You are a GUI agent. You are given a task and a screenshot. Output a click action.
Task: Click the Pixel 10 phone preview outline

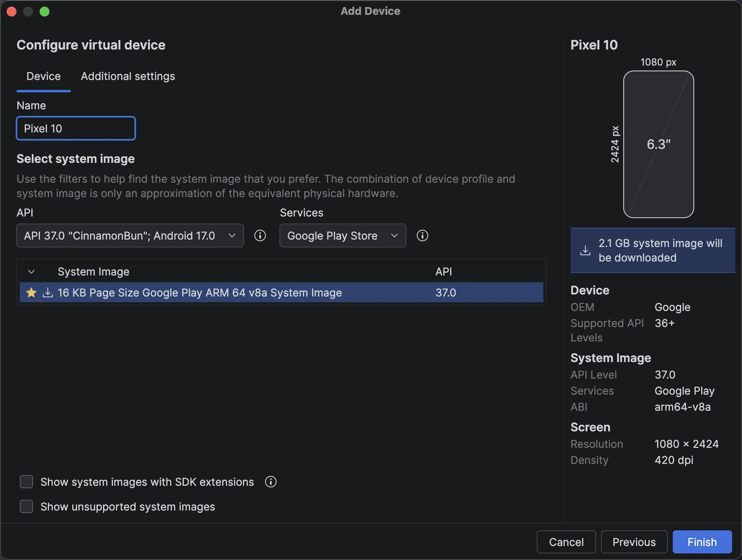[659, 144]
